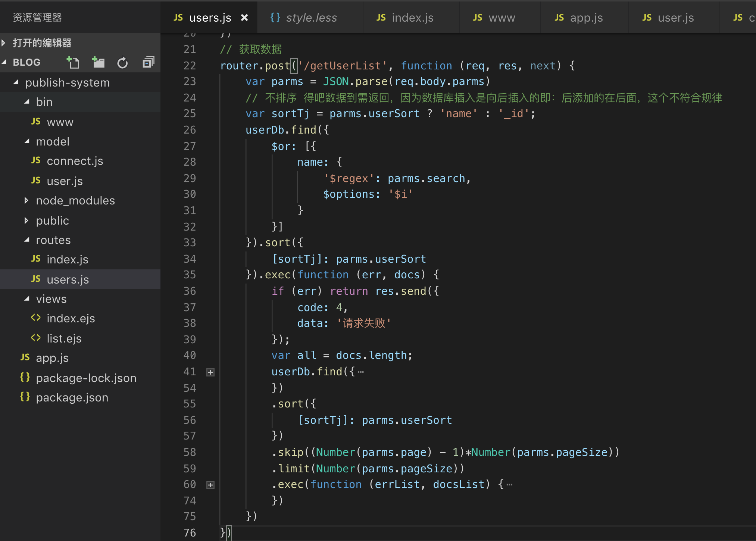This screenshot has width=756, height=541.
Task: Open connect.js in the model folder
Action: 75,161
